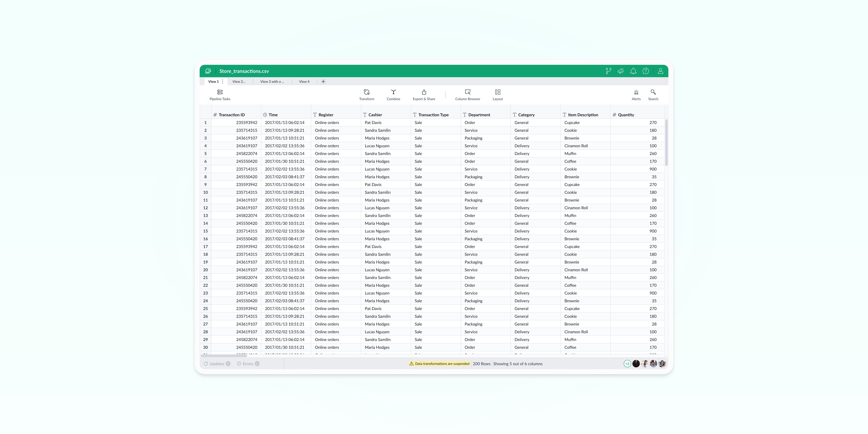Click the horizontal scrollbar thumb

(224, 356)
